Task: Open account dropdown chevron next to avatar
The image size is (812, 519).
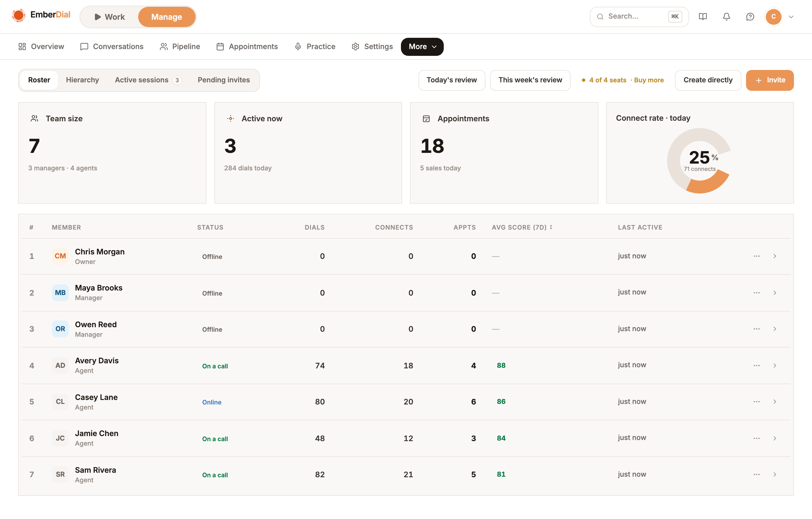Action: pos(791,17)
